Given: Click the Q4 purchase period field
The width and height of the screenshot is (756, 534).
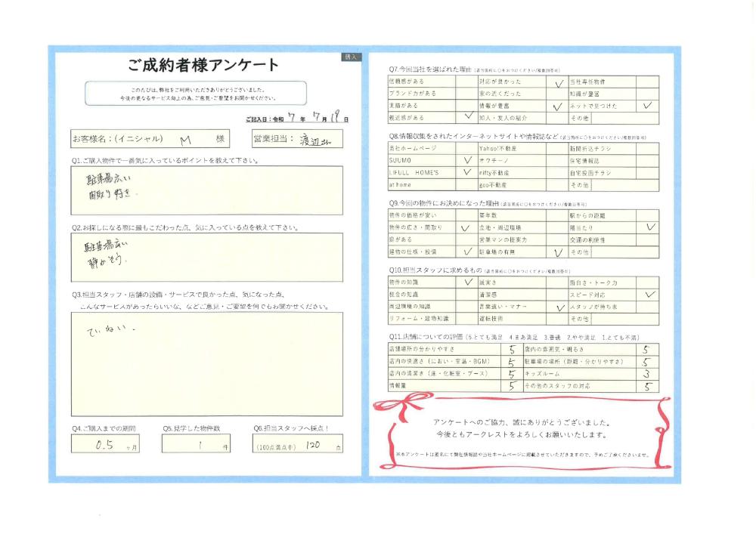Looking at the screenshot, I should (106, 446).
